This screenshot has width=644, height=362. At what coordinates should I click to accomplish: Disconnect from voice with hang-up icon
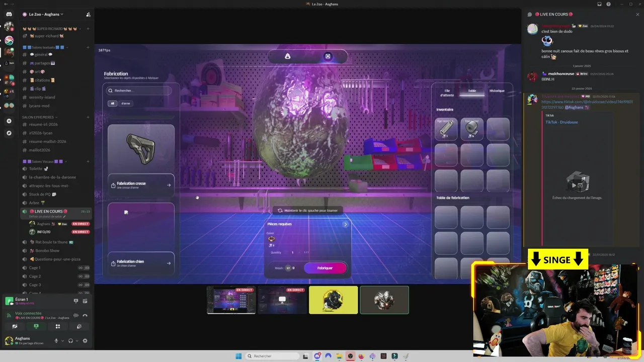pyautogui.click(x=85, y=315)
